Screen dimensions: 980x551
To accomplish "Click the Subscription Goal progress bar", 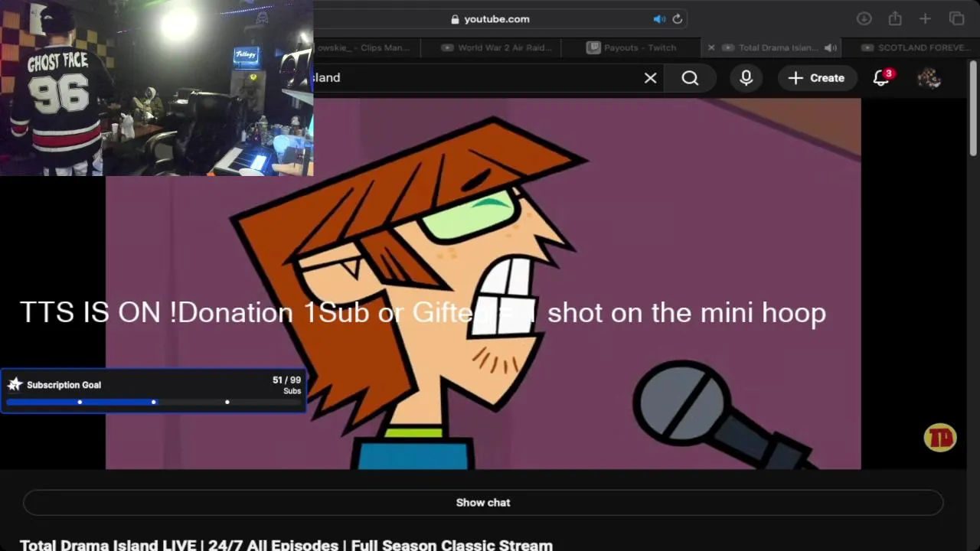I will [x=153, y=402].
